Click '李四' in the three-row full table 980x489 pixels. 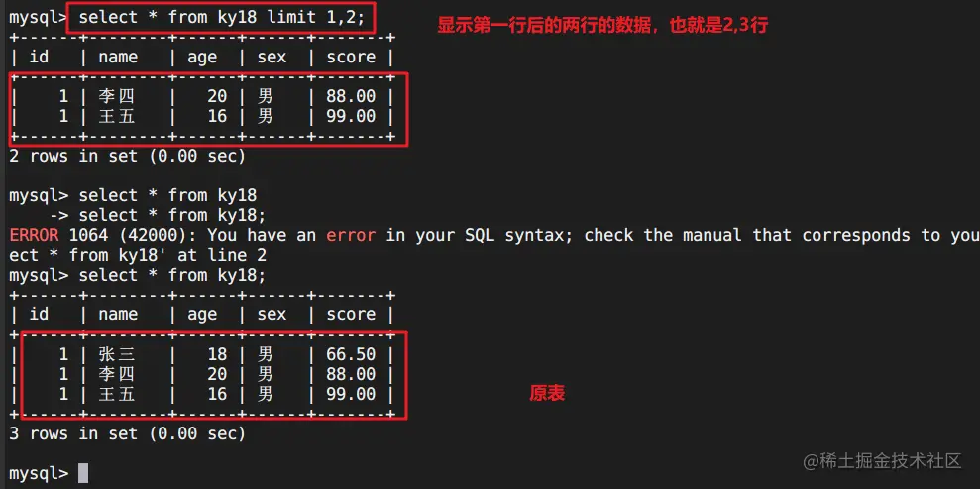[116, 374]
